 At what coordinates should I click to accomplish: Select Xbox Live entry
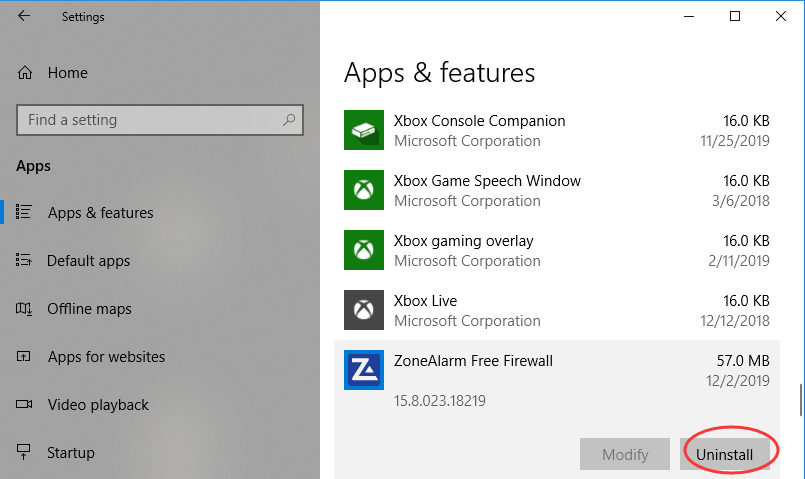coord(557,311)
